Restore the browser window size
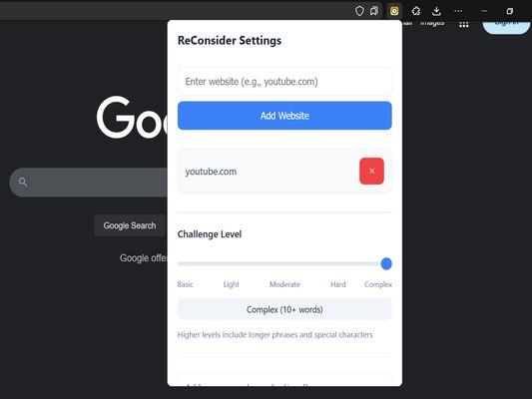The height and width of the screenshot is (399, 532). click(x=510, y=11)
